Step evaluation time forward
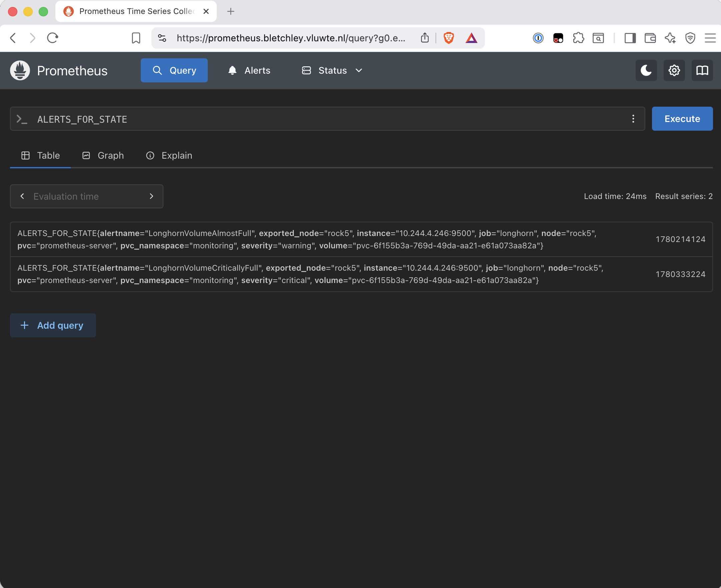The height and width of the screenshot is (588, 721). coord(151,196)
